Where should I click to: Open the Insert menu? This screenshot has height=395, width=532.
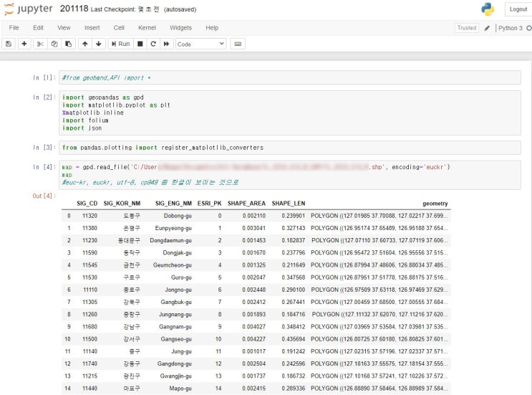click(92, 28)
